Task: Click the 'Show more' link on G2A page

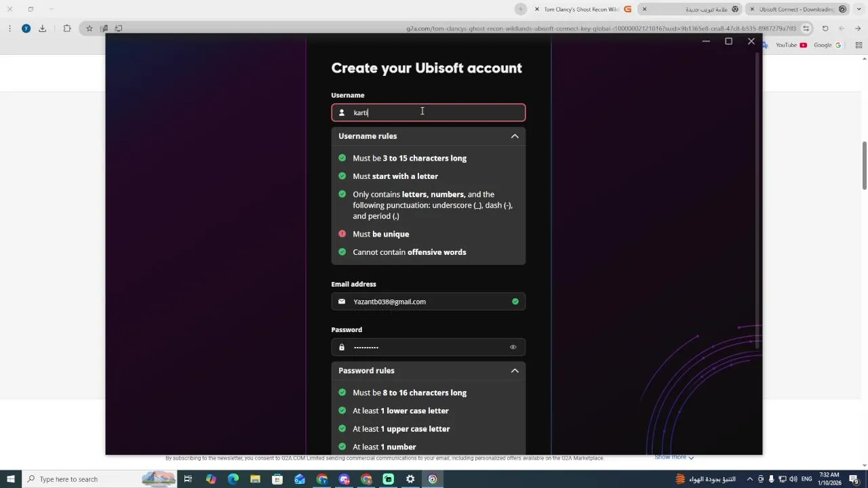Action: (x=674, y=457)
